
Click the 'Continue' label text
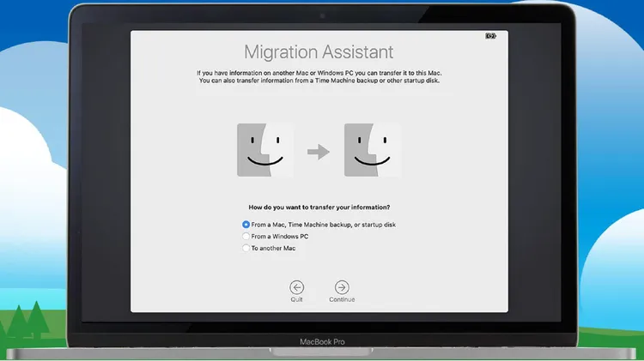click(x=342, y=299)
